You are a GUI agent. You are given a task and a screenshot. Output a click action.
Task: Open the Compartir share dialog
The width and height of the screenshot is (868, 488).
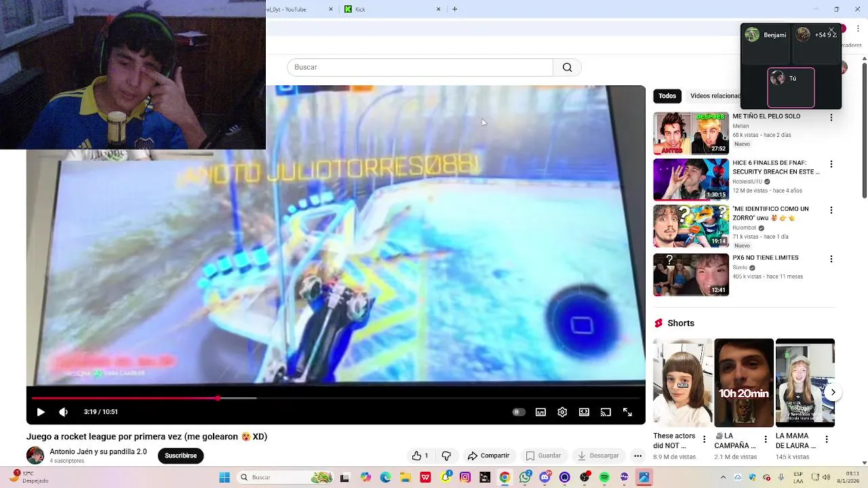tap(489, 455)
